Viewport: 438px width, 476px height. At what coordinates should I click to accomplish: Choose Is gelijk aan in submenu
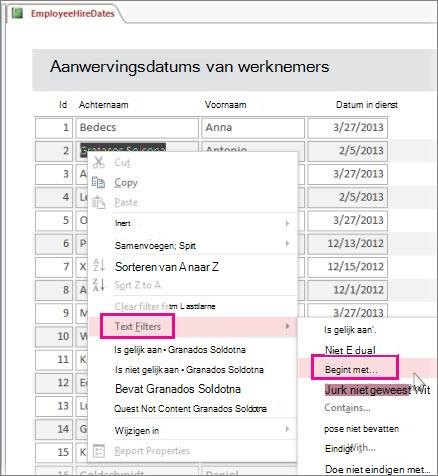350,330
